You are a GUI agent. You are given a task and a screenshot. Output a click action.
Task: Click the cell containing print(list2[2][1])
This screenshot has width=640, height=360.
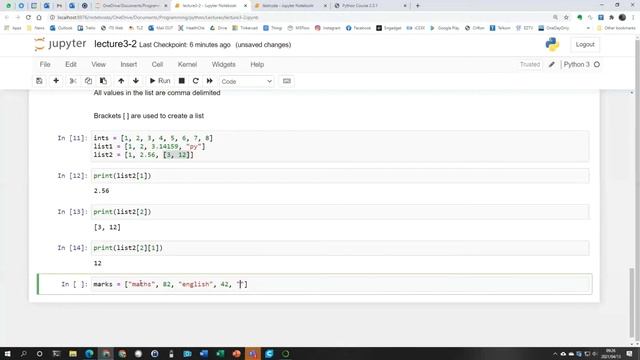[340, 248]
